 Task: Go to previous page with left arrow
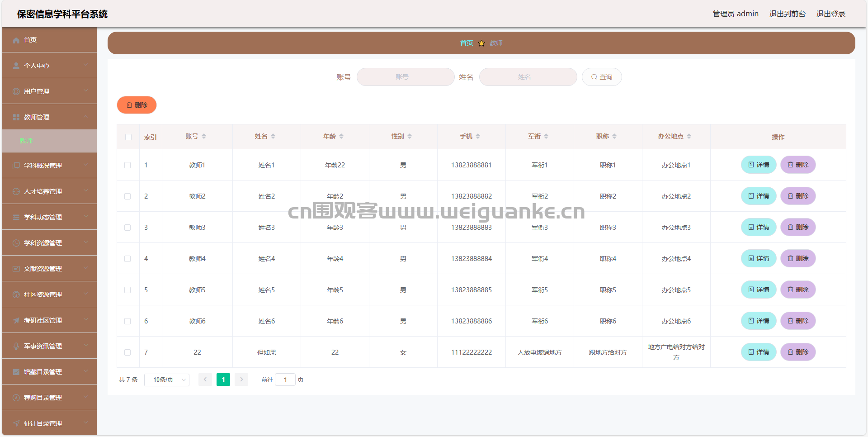[x=205, y=380]
